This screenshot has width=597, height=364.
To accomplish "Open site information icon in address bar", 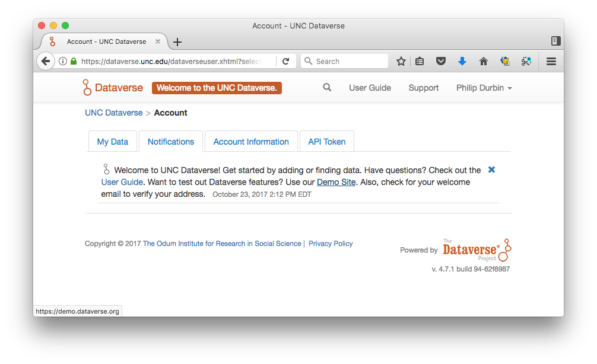I will [63, 61].
